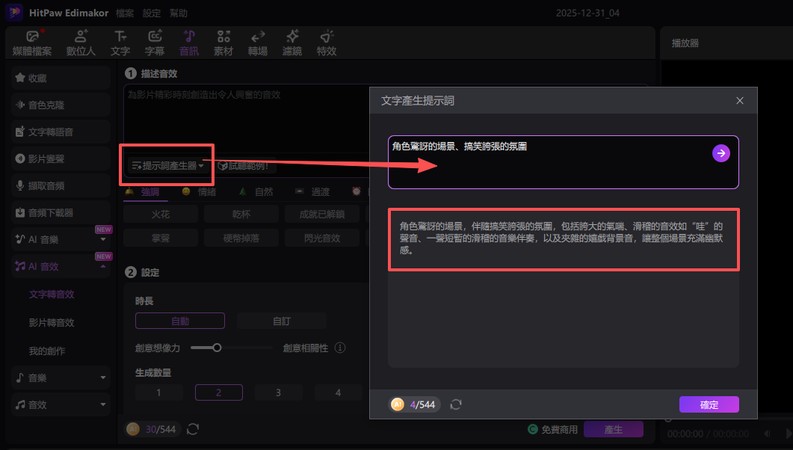Viewport: 793px width, 450px height.
Task: Set generation count to 3
Action: click(278, 392)
